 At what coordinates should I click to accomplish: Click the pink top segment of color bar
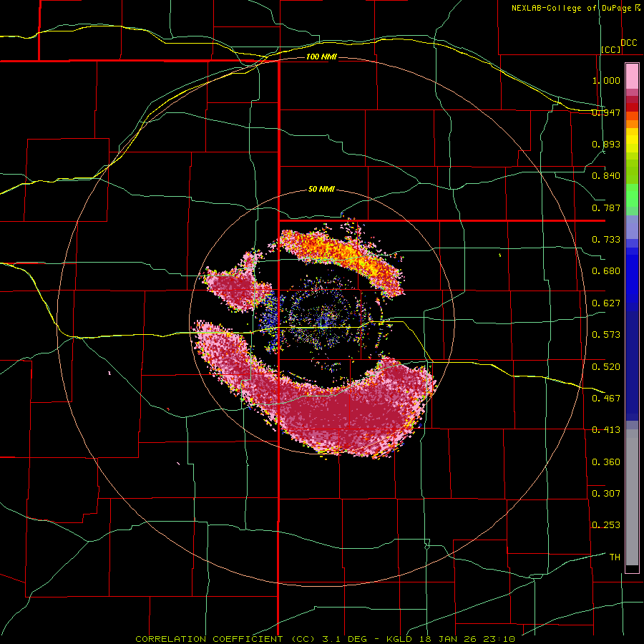[632, 76]
